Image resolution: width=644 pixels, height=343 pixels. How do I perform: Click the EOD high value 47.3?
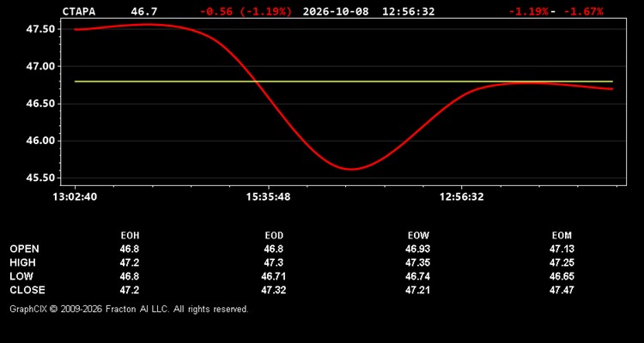click(274, 262)
